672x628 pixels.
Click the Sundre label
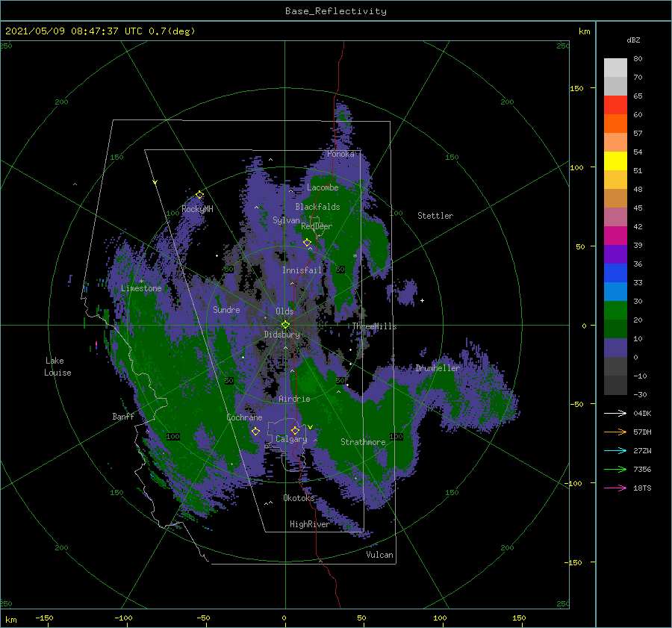click(226, 310)
